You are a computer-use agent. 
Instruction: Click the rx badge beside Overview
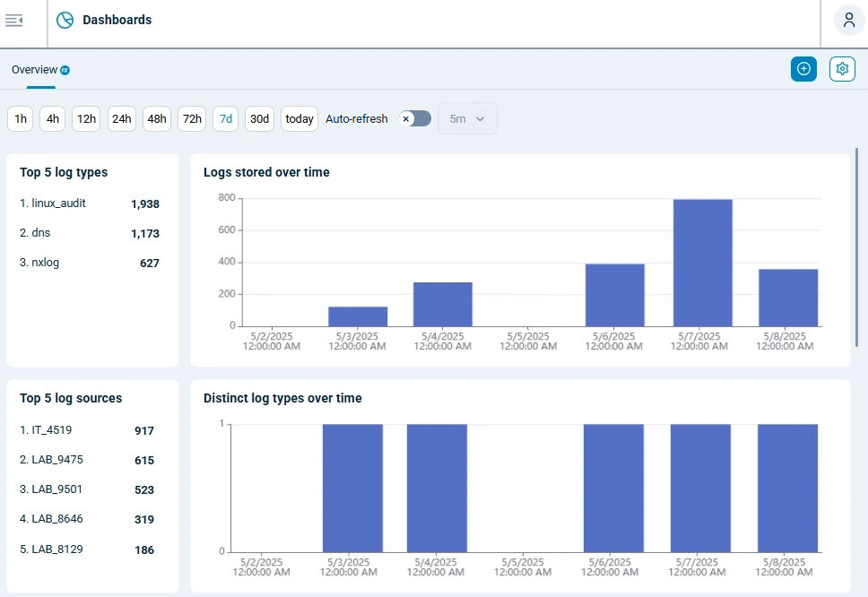[64, 68]
